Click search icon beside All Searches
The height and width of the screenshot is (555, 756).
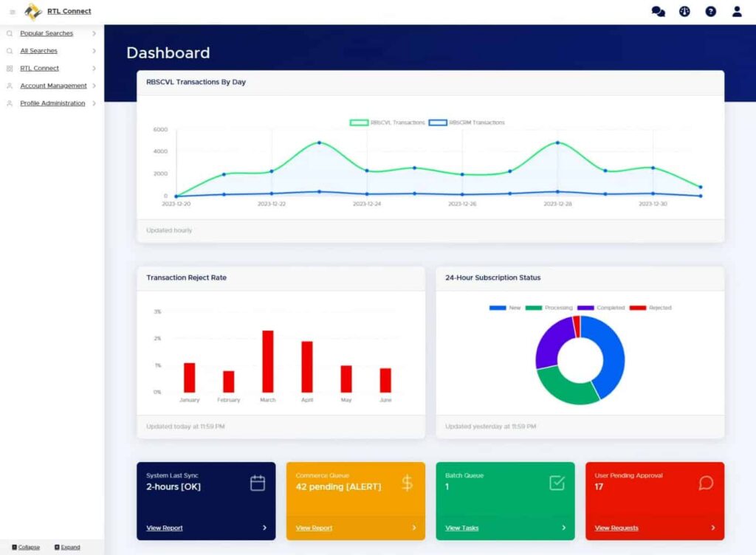pos(9,51)
